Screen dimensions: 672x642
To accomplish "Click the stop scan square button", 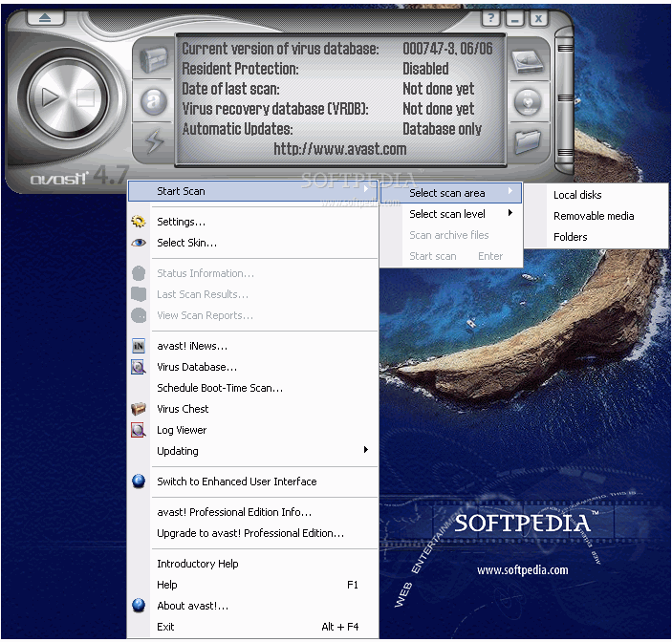I will 85,97.
